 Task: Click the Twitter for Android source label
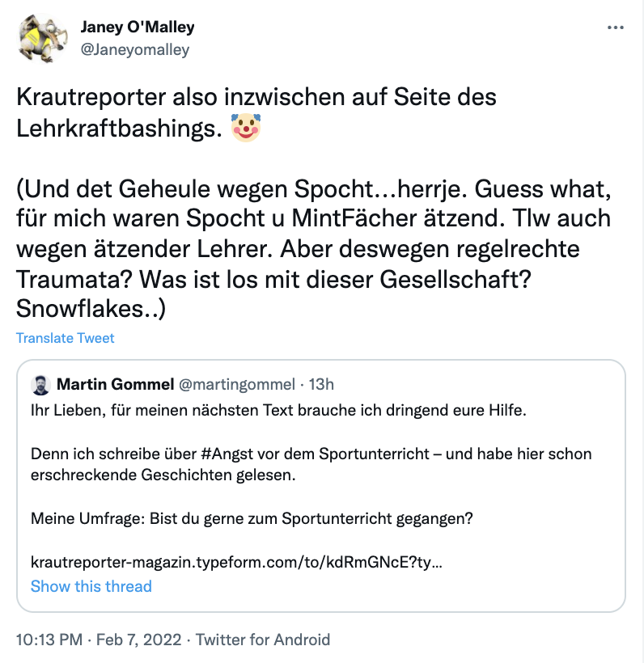coord(263,639)
